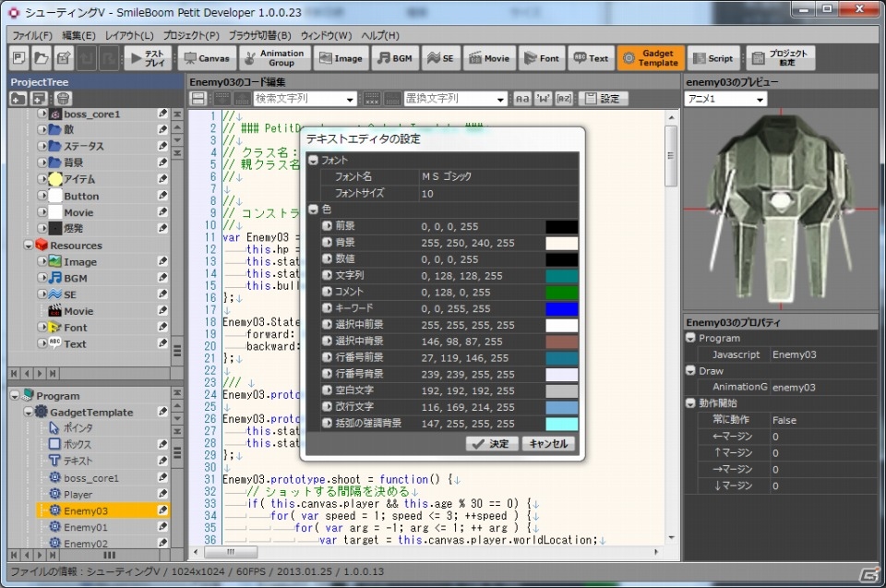The height and width of the screenshot is (588, 886).
Task: Click the new project file icon
Action: coord(19,57)
